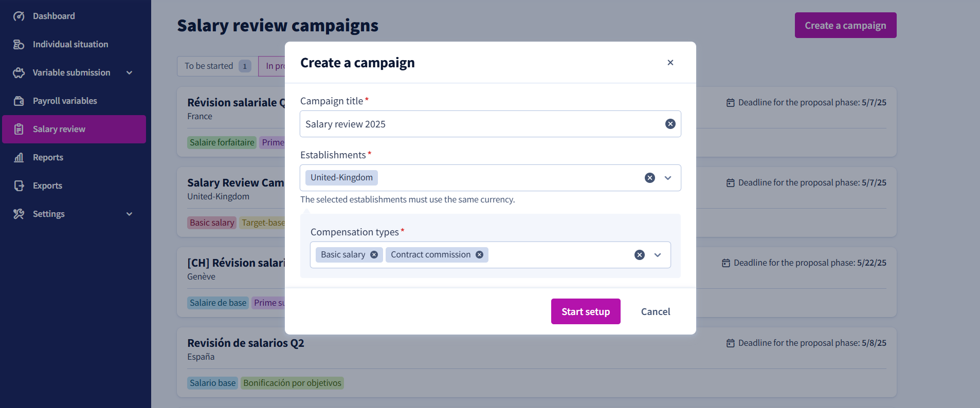
Task: Click the Start setup button
Action: [x=586, y=311]
